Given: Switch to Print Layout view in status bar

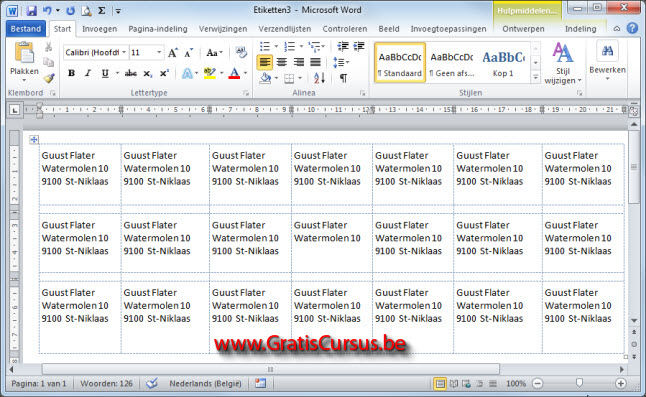Looking at the screenshot, I should pyautogui.click(x=440, y=384).
